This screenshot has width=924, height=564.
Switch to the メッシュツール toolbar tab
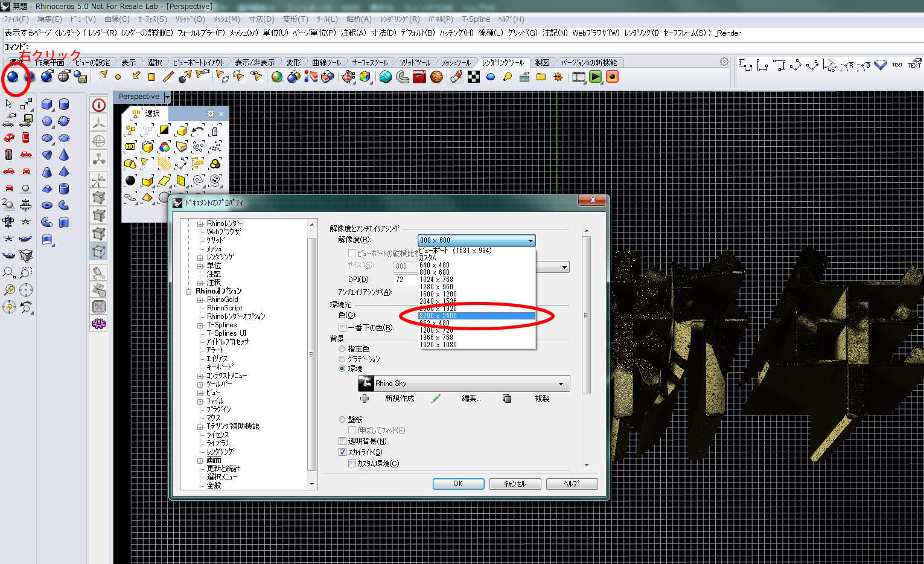[456, 63]
